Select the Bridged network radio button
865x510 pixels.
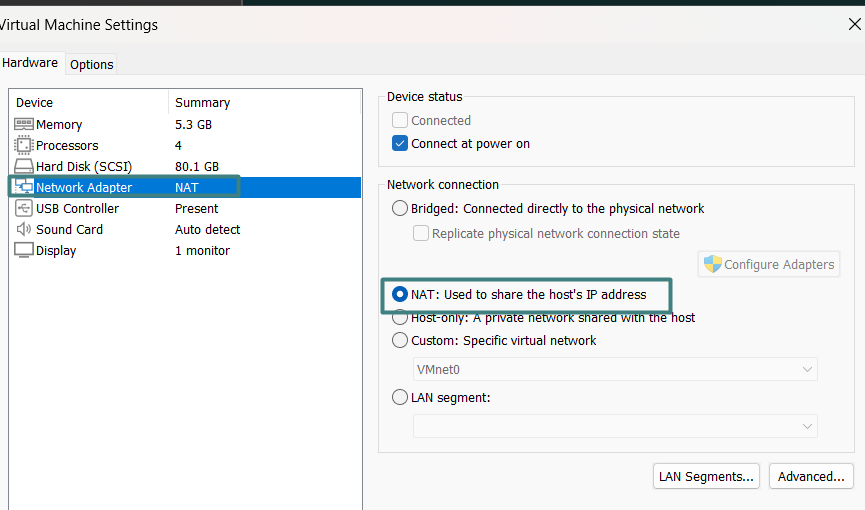tap(400, 209)
